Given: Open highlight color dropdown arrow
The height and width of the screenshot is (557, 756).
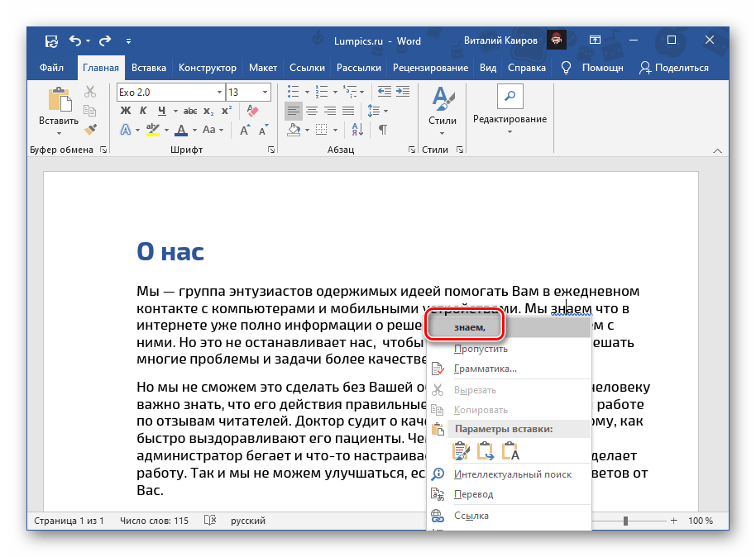Looking at the screenshot, I should [166, 130].
